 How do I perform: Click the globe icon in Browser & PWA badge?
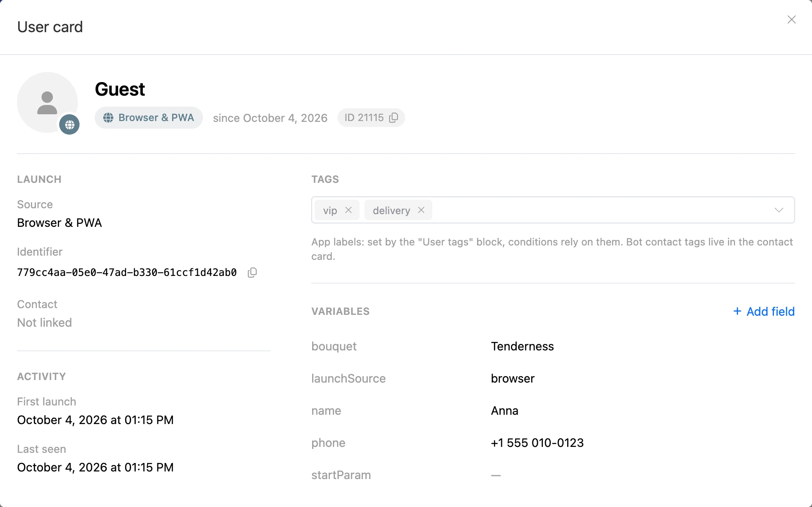coord(108,118)
